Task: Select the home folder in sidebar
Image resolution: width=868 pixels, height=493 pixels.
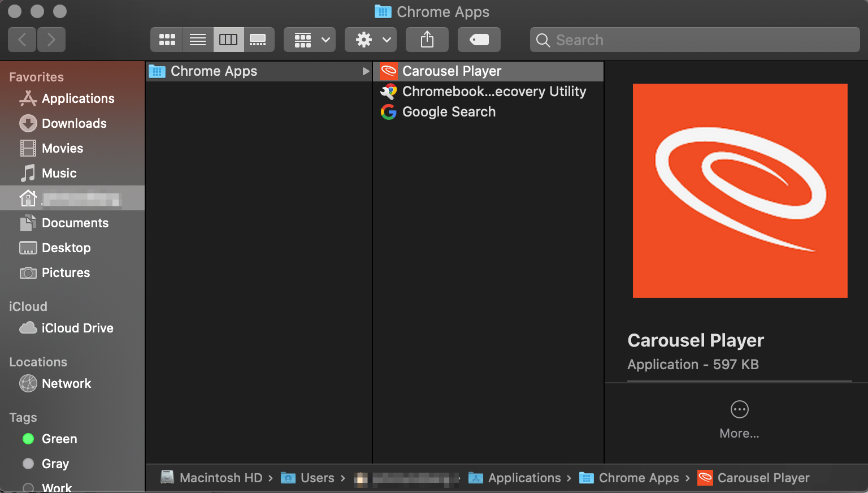Action: tap(72, 198)
